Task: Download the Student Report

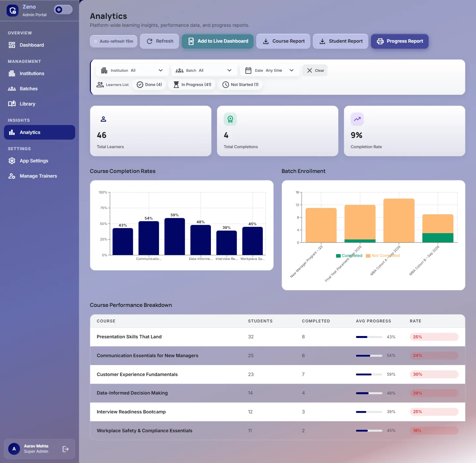Action: point(340,41)
